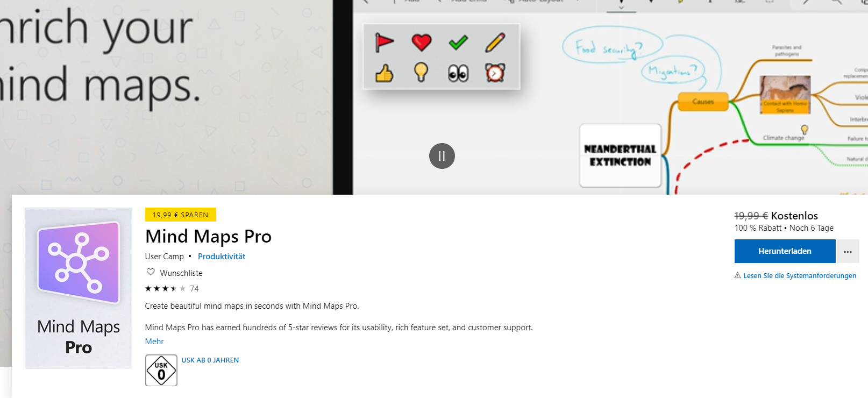Image resolution: width=868 pixels, height=398 pixels.
Task: Click the Mind Maps Pro app thumbnail
Action: click(x=79, y=288)
